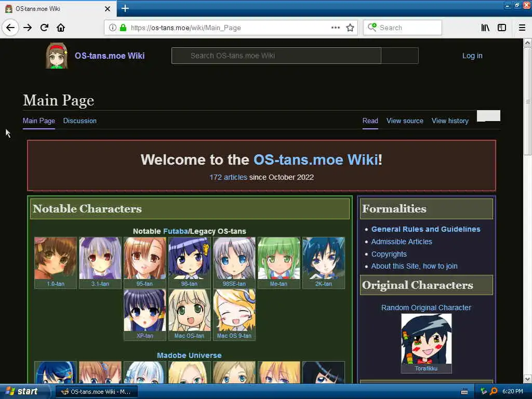Click the Random Original Character link
532x399 pixels.
(426, 308)
